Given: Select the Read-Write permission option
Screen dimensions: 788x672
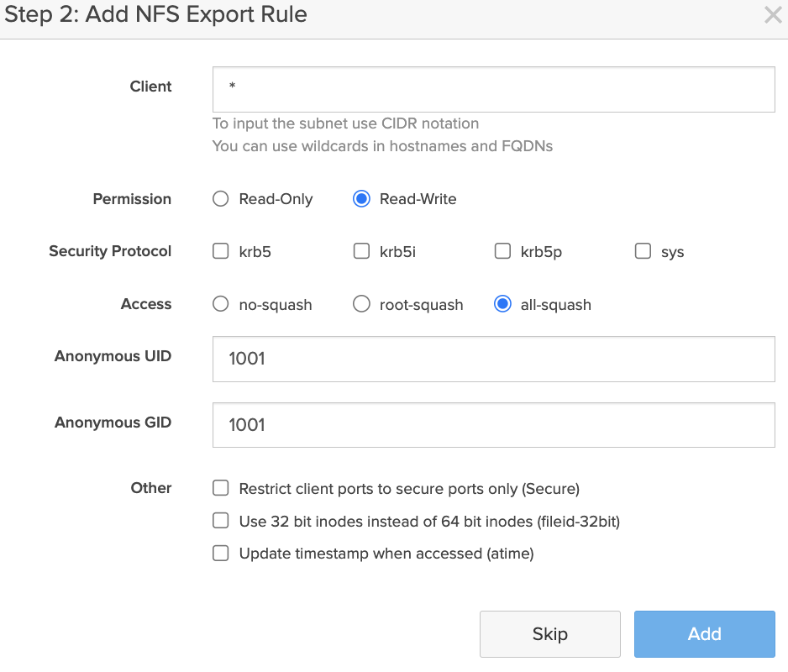Looking at the screenshot, I should [362, 199].
